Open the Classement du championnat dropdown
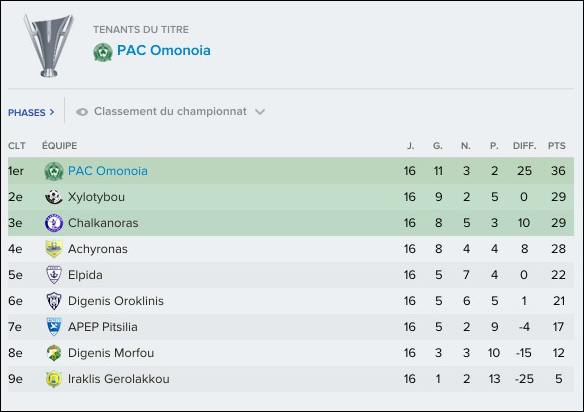The height and width of the screenshot is (412, 584). click(x=170, y=111)
